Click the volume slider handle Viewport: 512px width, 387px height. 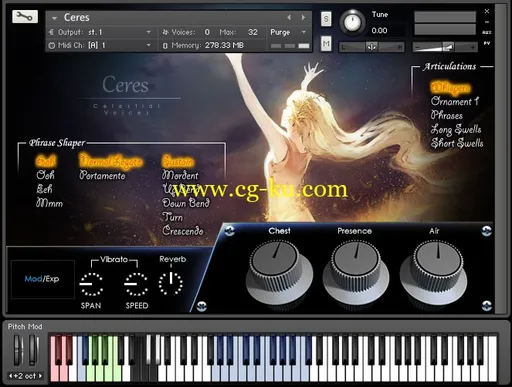448,47
